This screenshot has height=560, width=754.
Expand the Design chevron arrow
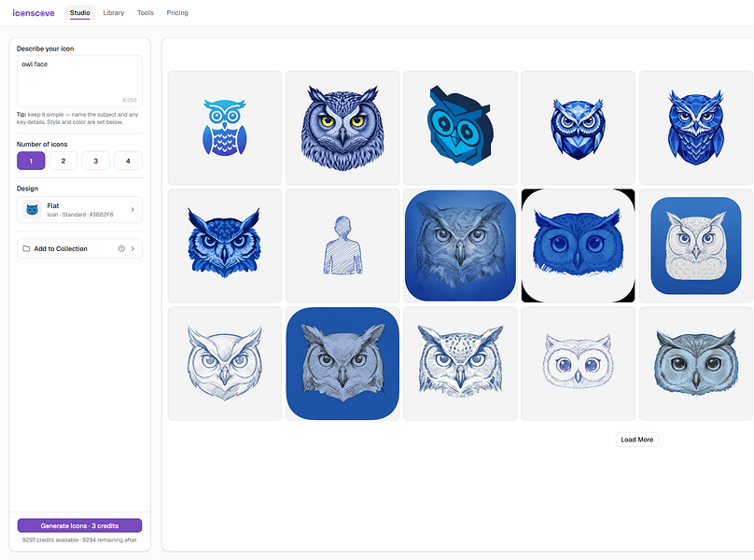coord(133,210)
